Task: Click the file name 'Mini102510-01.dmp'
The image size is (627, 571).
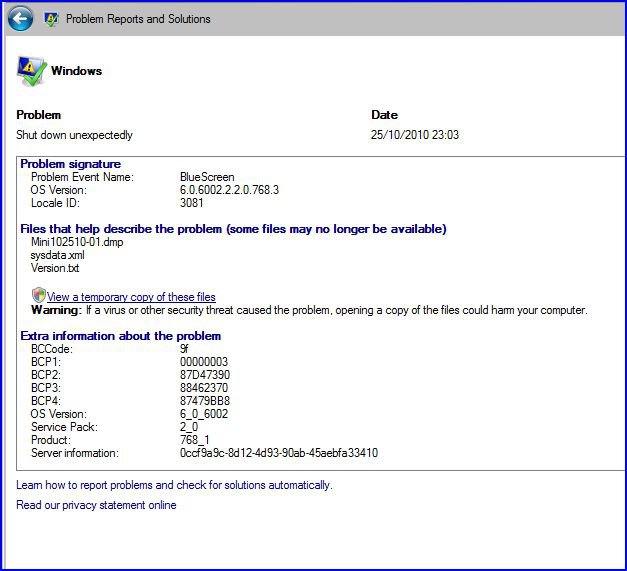Action: (x=77, y=242)
